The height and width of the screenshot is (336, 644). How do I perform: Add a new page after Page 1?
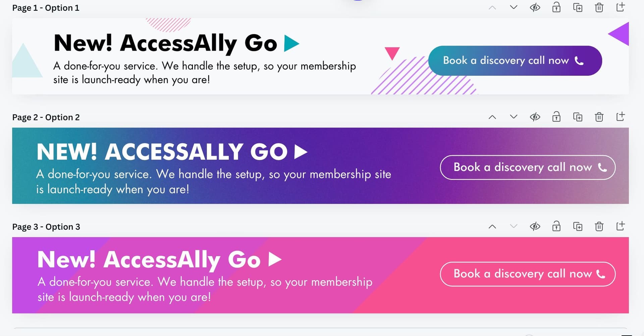tap(621, 7)
